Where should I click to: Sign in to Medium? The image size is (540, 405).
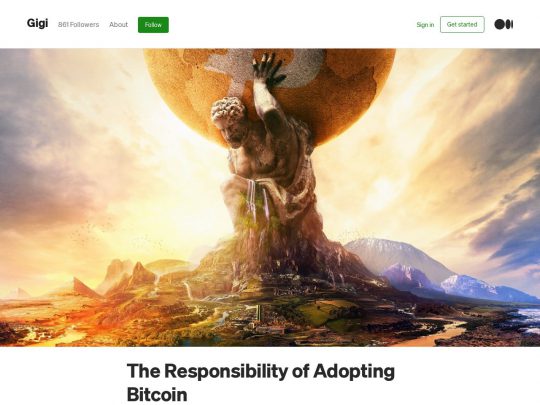tap(425, 25)
